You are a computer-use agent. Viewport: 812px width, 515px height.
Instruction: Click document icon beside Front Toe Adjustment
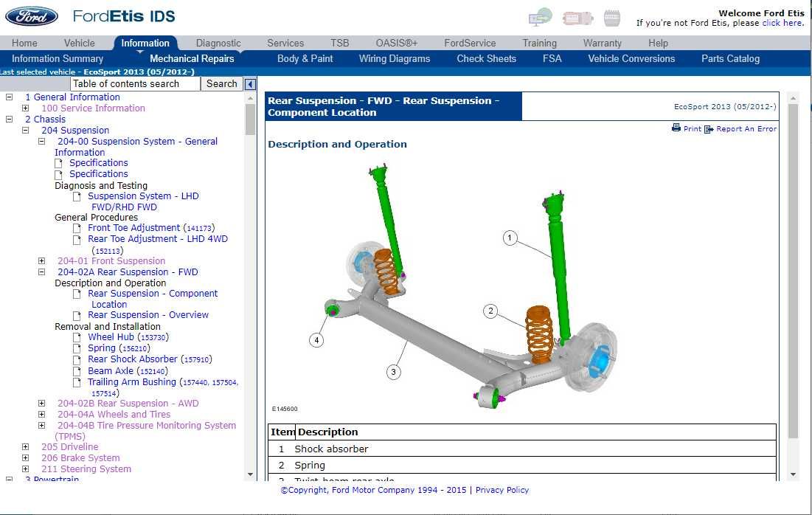(x=77, y=229)
